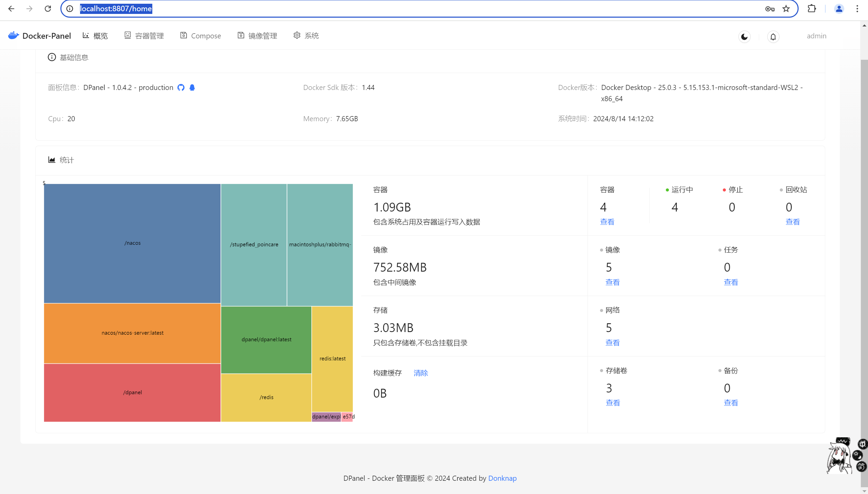The image size is (868, 494).
Task: Open the Donknap footer link
Action: point(502,478)
